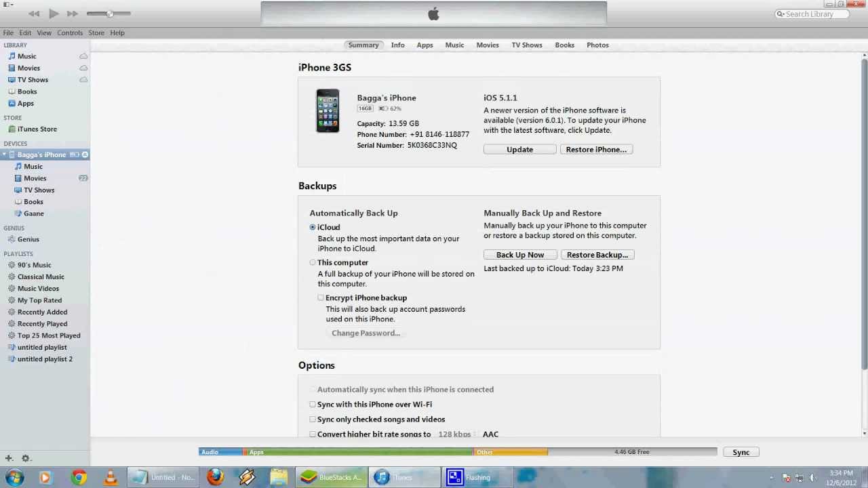This screenshot has width=868, height=488.
Task: Open untitled playlist 2
Action: [x=45, y=359]
